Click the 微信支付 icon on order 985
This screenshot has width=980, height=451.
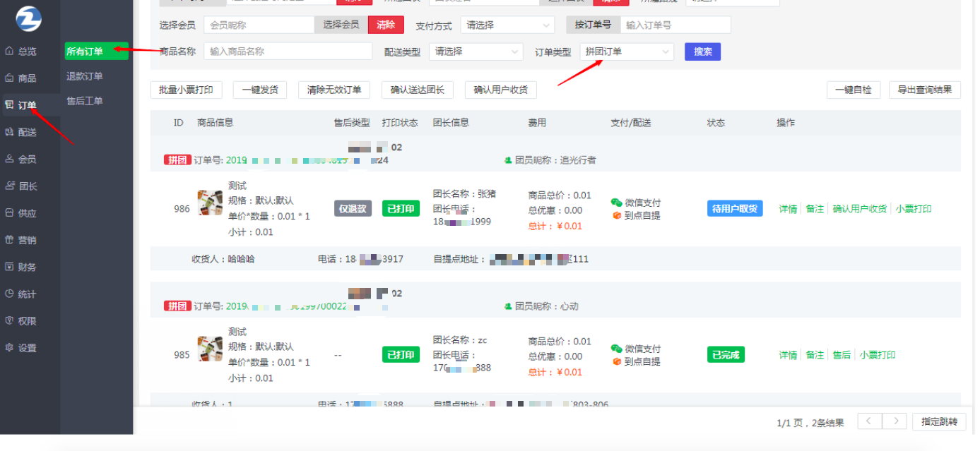click(x=616, y=349)
